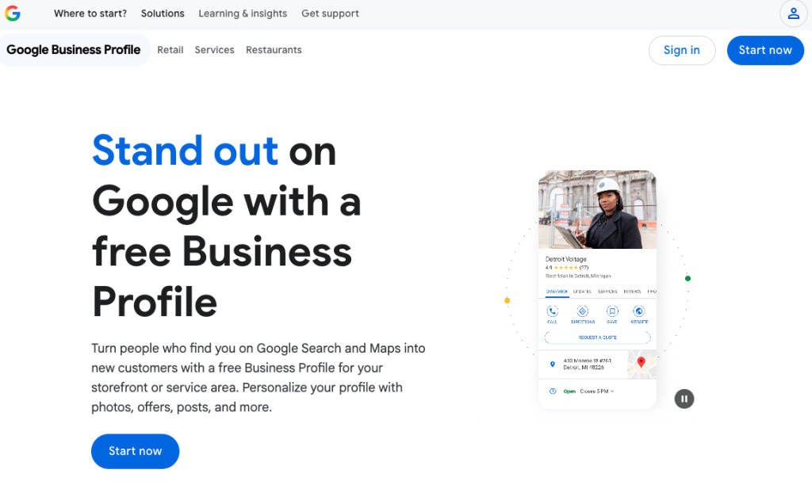
Task: Select the Call icon on Detroit Voltage profile
Action: click(x=552, y=310)
